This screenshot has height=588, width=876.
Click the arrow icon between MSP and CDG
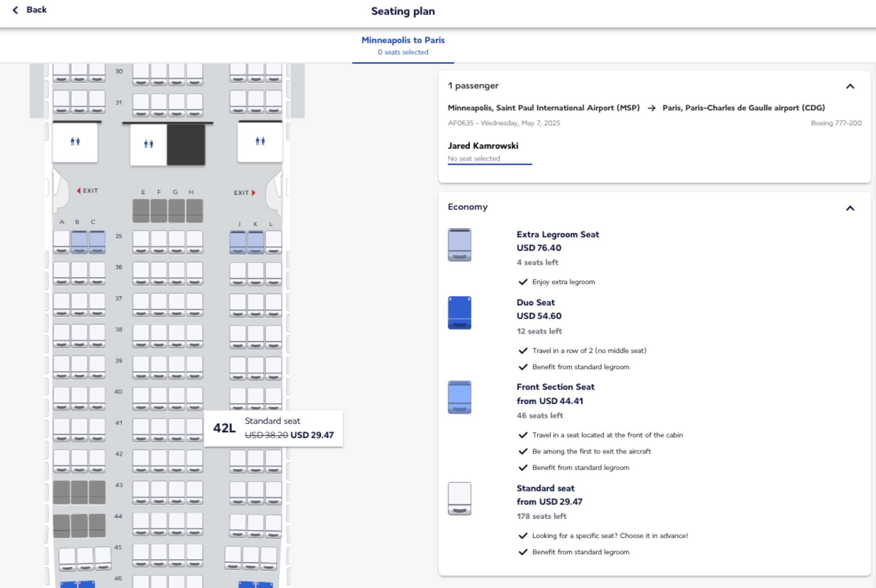(x=651, y=109)
